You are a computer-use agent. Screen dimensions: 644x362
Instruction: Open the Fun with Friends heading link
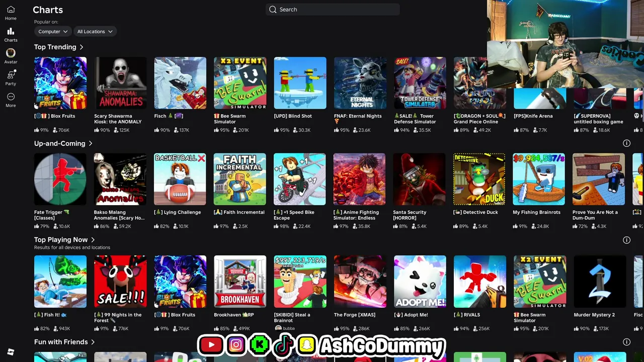click(61, 342)
